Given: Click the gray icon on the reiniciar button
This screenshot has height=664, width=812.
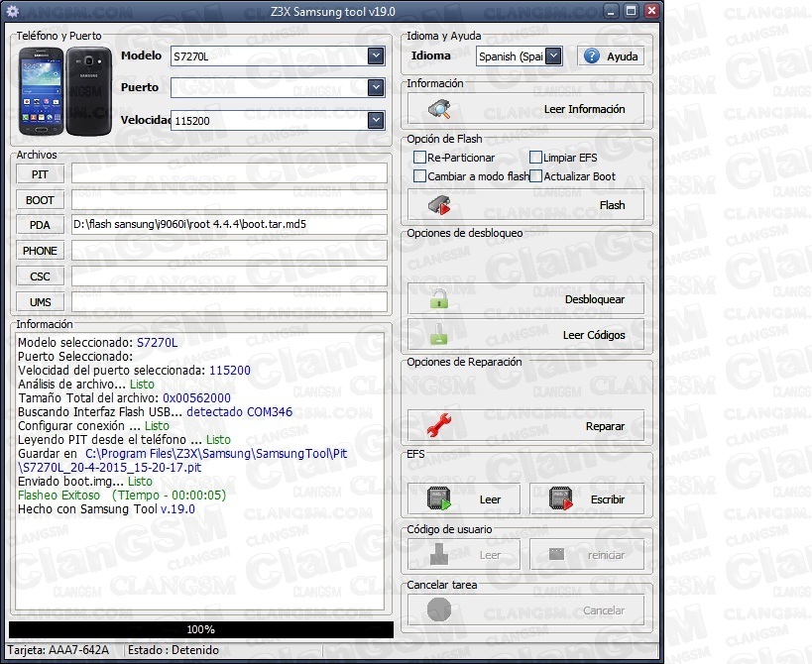Looking at the screenshot, I should point(556,554).
